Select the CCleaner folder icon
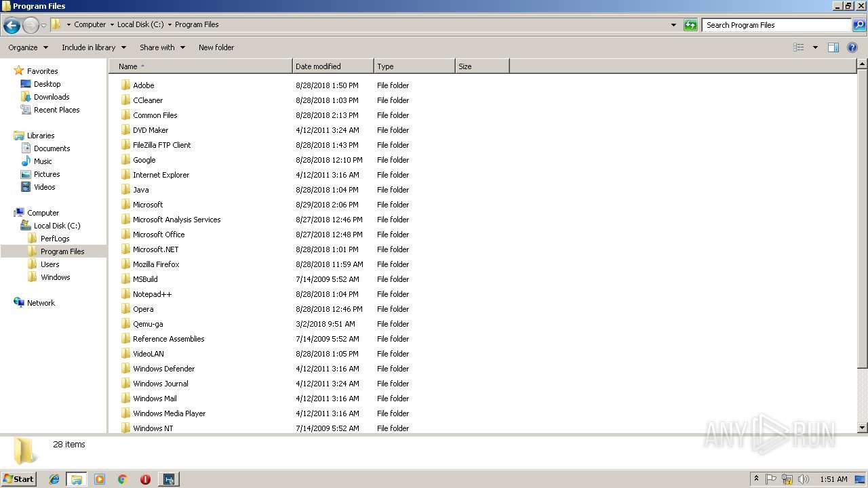The width and height of the screenshot is (868, 488). click(125, 100)
